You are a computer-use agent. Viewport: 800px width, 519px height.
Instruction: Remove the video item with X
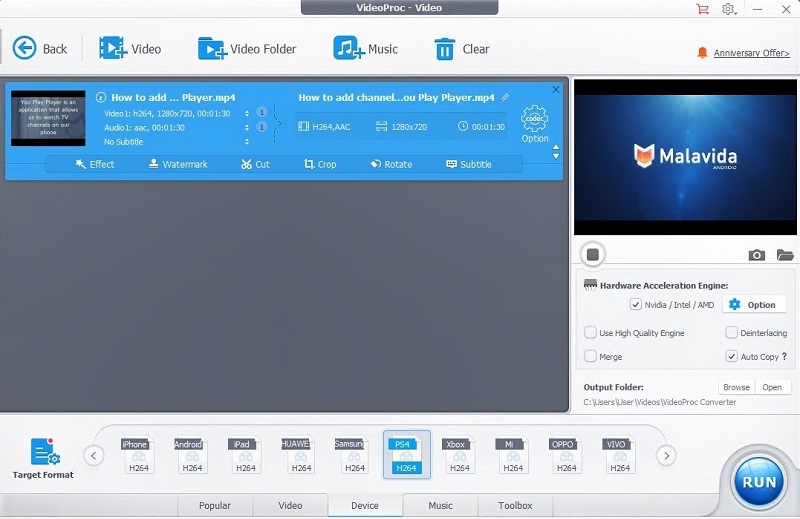pyautogui.click(x=556, y=89)
